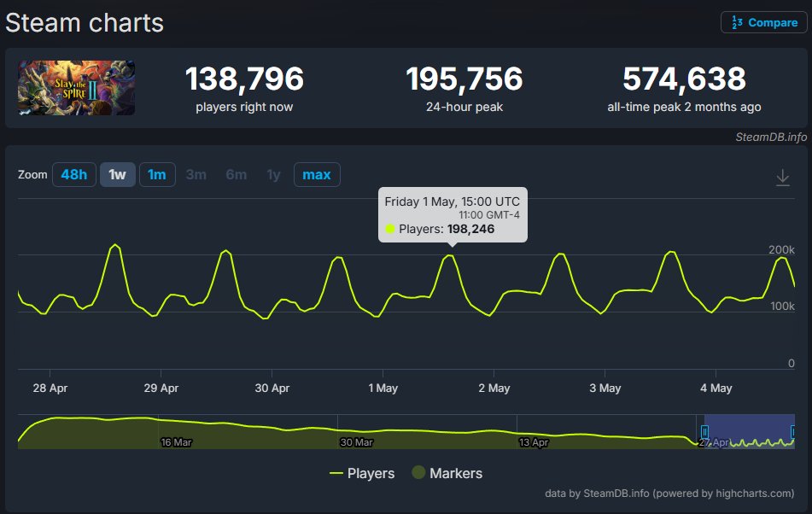Click the 2 May axis label
The height and width of the screenshot is (514, 812).
[x=494, y=388]
